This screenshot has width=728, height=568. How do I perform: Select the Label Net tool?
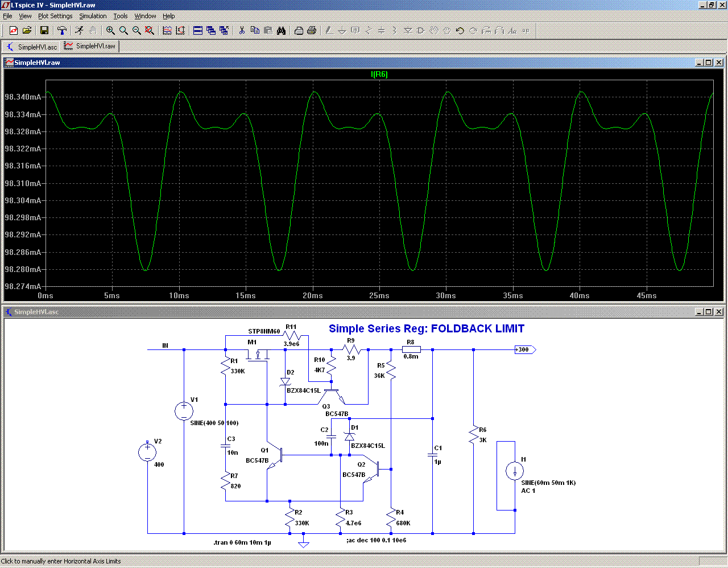(x=355, y=30)
